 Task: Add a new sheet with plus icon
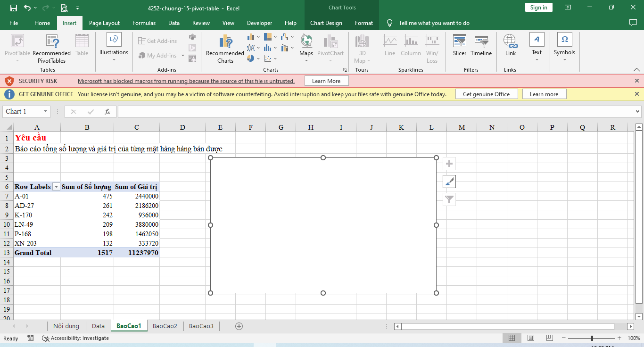pos(239,326)
